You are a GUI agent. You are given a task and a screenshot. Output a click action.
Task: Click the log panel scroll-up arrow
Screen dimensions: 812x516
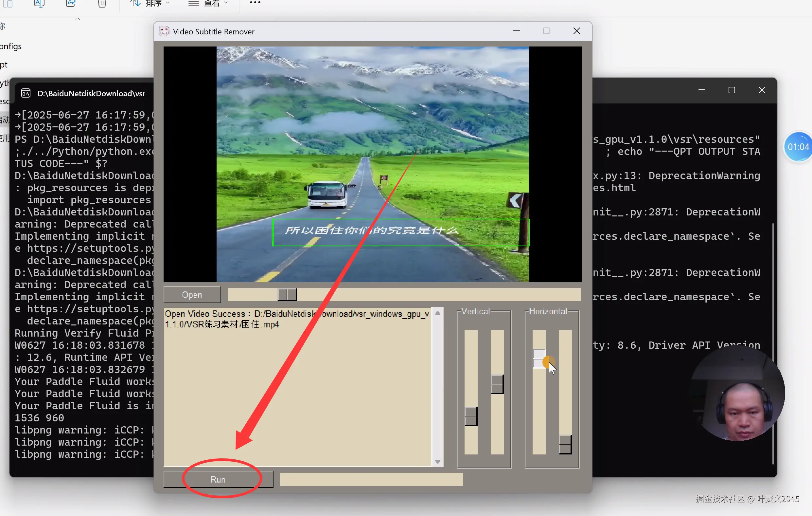click(x=438, y=313)
